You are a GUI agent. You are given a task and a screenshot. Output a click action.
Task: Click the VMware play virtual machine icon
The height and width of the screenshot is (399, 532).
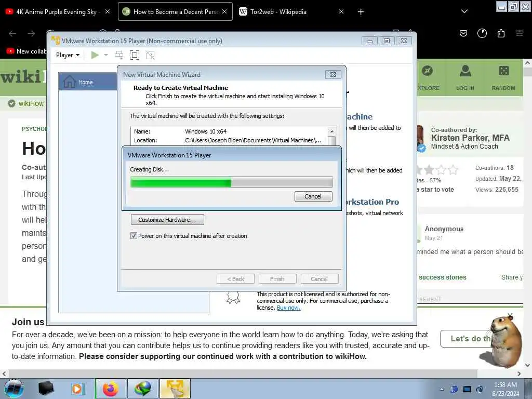click(95, 55)
